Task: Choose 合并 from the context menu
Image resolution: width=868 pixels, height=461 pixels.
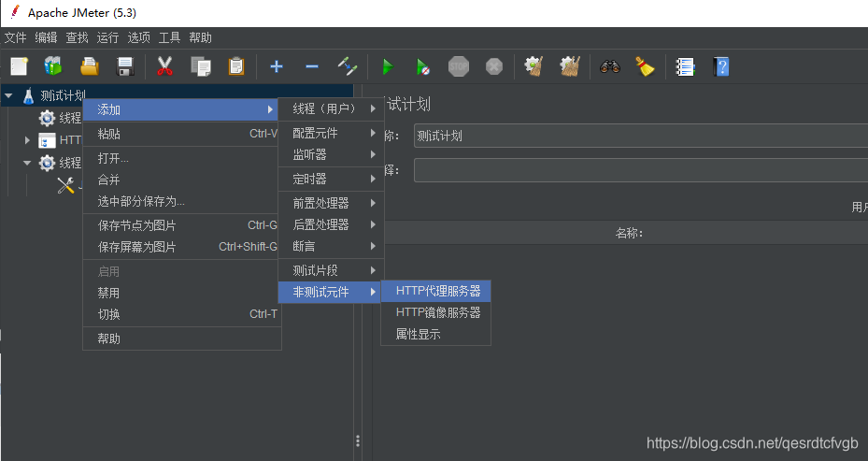Action: (182, 180)
